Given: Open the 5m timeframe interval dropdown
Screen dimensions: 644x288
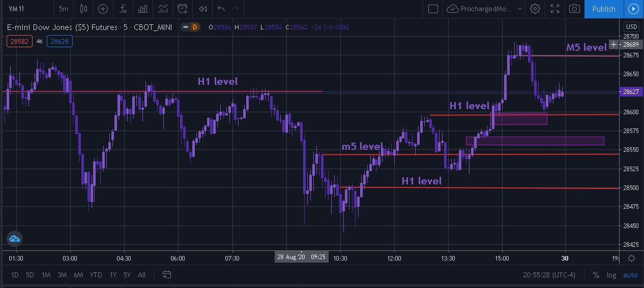Looking at the screenshot, I should click(x=64, y=9).
